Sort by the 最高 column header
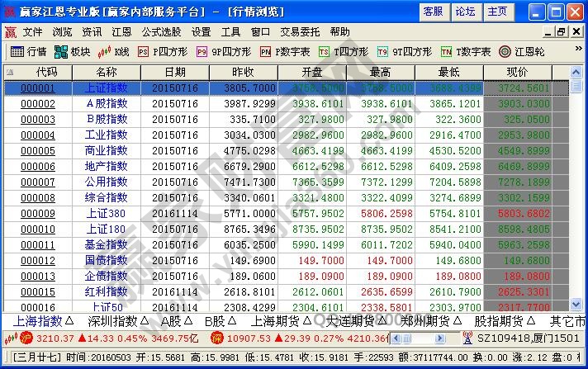This screenshot has height=369, width=588. click(381, 72)
